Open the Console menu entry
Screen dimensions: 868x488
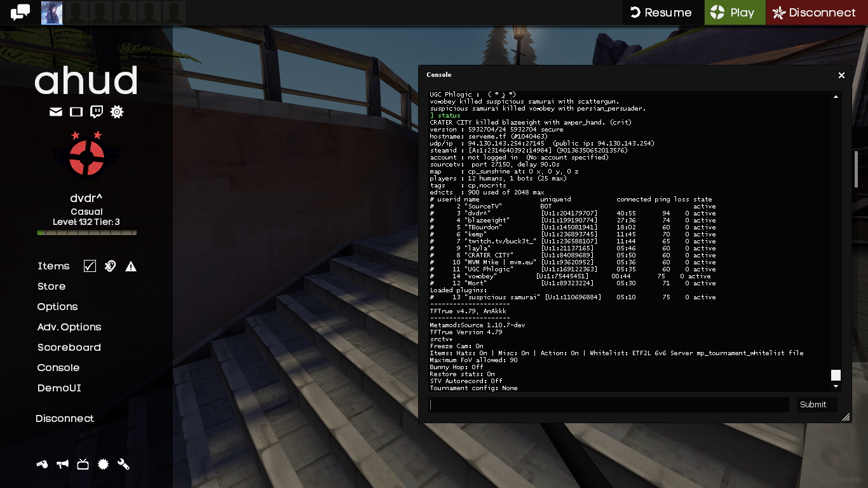point(58,368)
